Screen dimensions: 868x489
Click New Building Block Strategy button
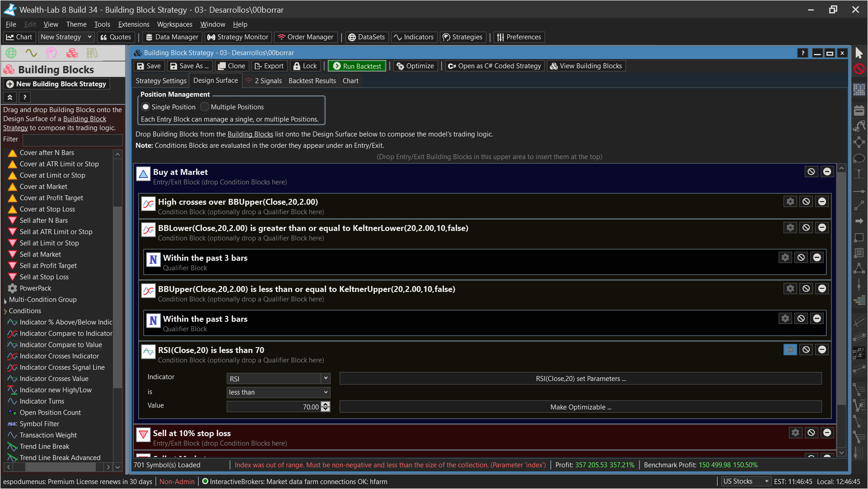tap(57, 84)
